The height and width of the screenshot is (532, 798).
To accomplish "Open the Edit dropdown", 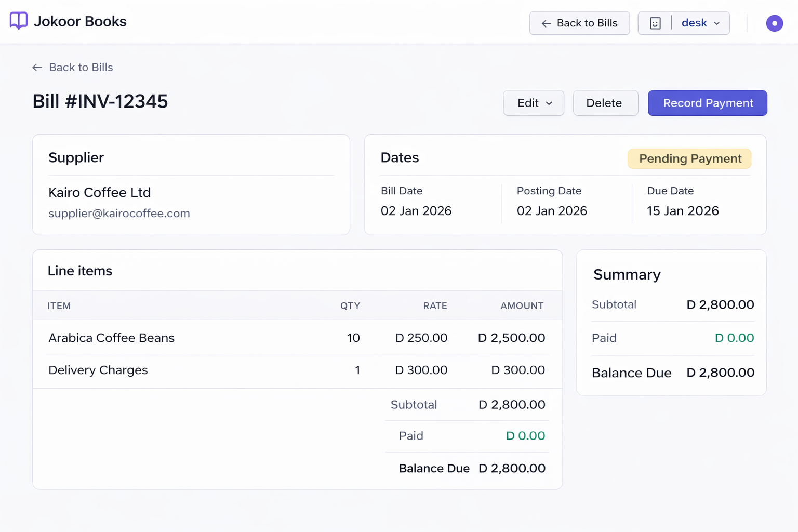I will pos(534,103).
